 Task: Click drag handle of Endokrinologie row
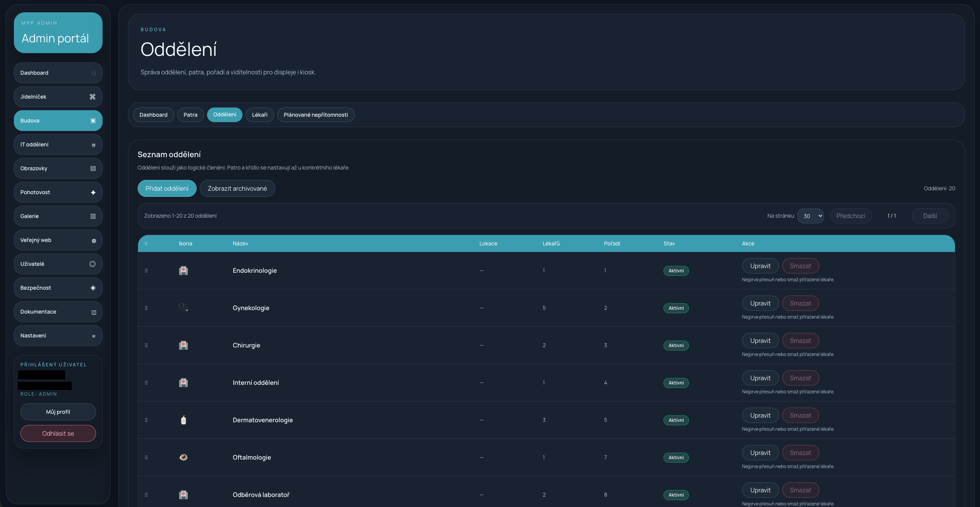[x=146, y=270]
